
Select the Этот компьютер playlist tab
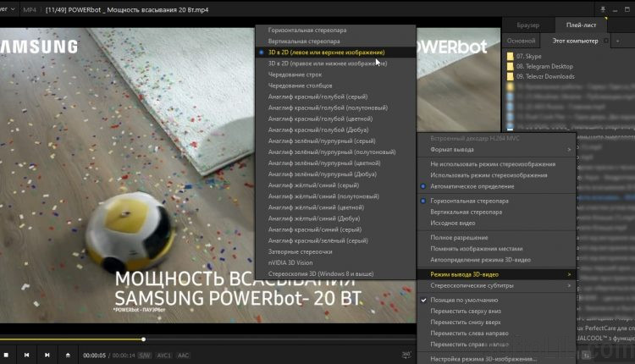pyautogui.click(x=575, y=41)
